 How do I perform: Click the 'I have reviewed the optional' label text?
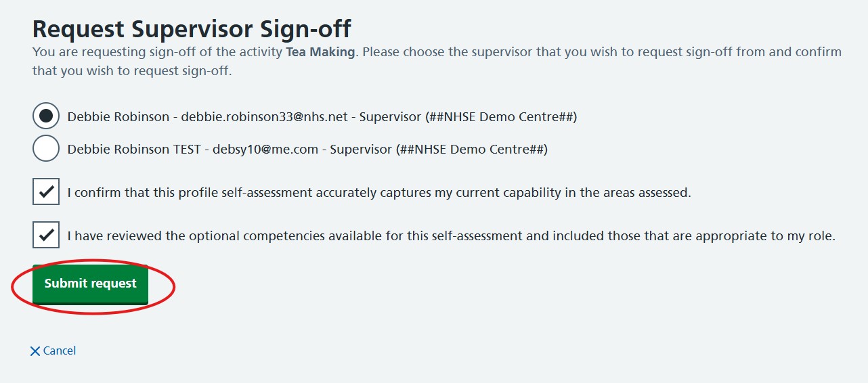[452, 235]
